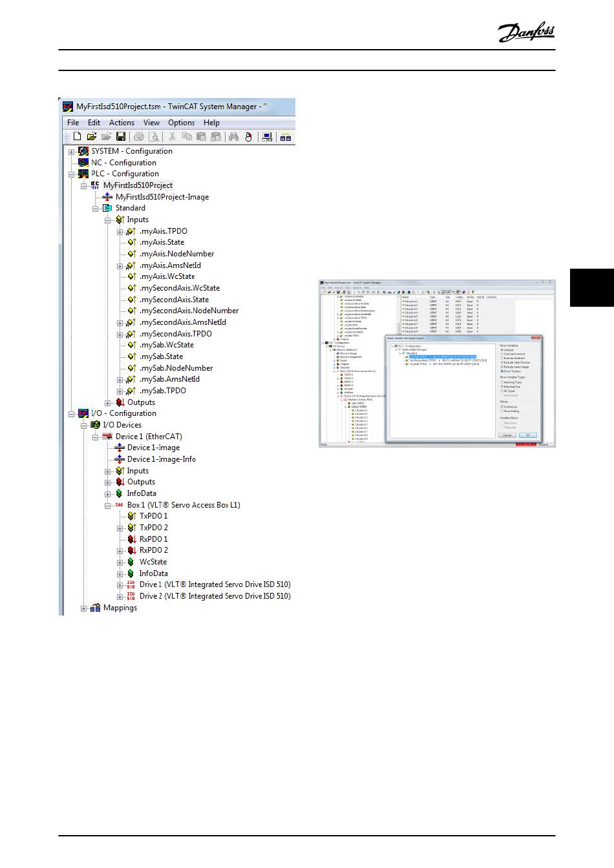Toggle Continuous offsets checkbox

[x=503, y=407]
